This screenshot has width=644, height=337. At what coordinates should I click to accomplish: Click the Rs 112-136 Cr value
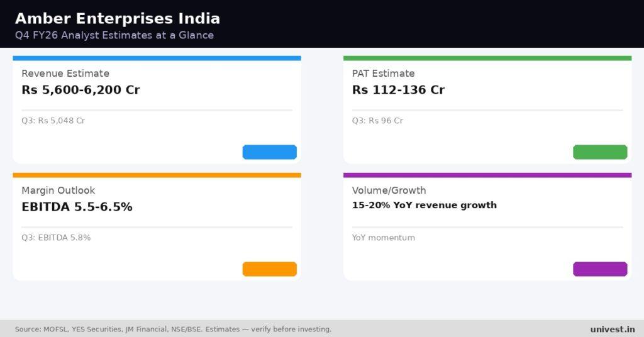[x=398, y=90]
